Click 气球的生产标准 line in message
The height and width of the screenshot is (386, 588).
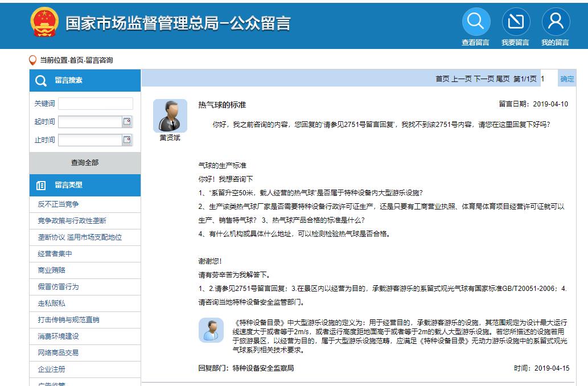point(223,166)
